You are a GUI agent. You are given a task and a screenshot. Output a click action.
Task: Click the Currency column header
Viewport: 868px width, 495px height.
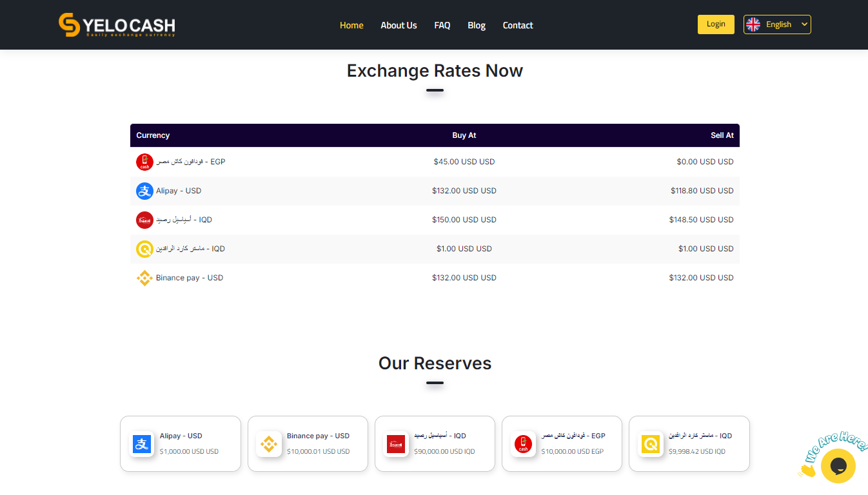click(x=153, y=135)
